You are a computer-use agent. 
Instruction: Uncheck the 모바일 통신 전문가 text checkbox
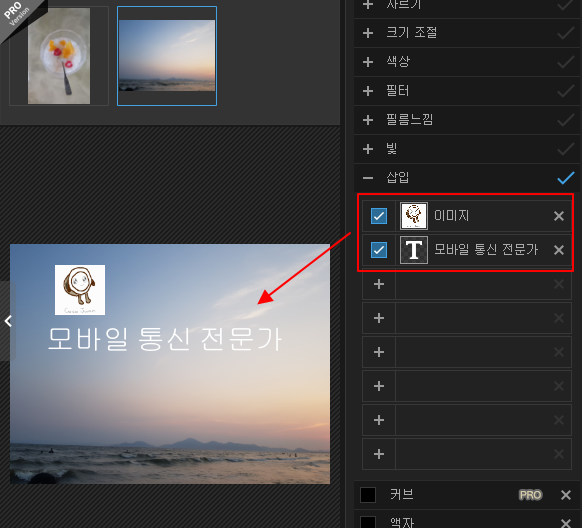pos(379,250)
